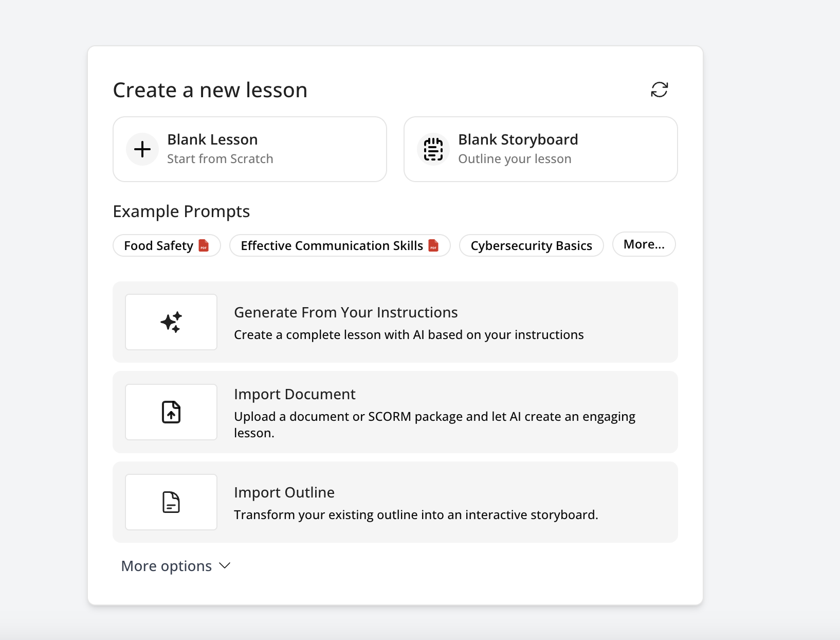Expand the More options section
The image size is (840, 640).
[x=167, y=566]
